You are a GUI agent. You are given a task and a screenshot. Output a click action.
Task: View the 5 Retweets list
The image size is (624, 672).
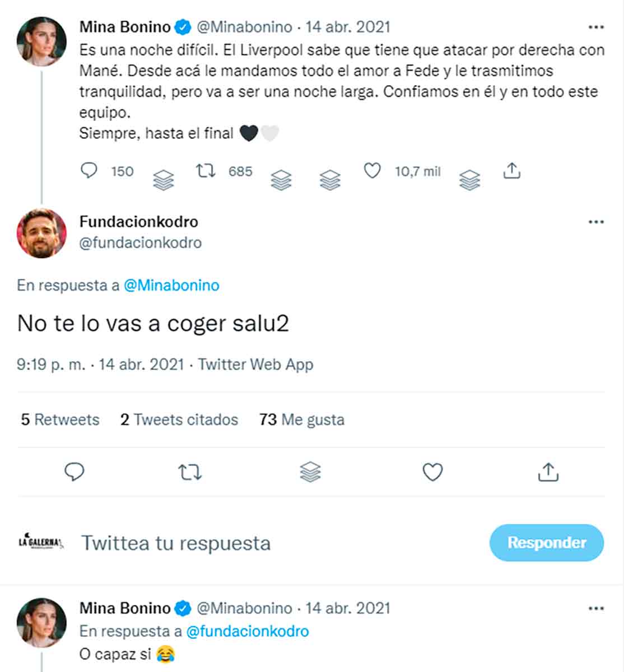pos(60,419)
